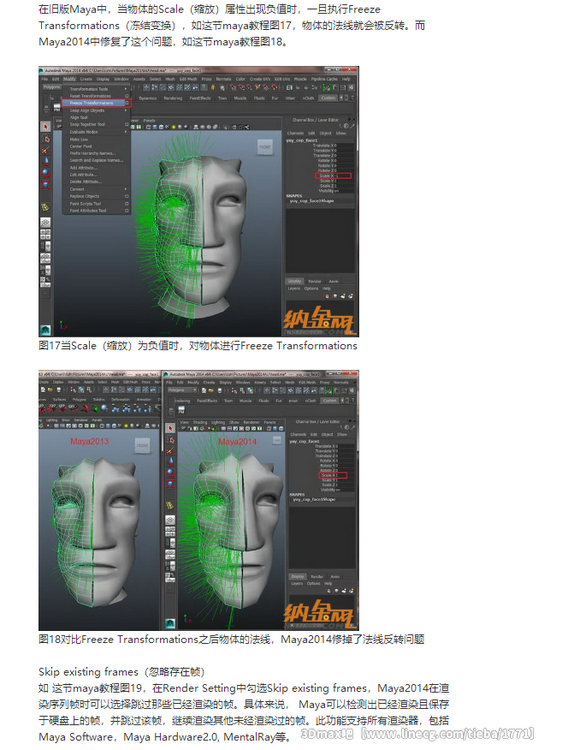Open Snap Together Tool option box
Viewport: 568px width, 750px height.
click(x=127, y=124)
